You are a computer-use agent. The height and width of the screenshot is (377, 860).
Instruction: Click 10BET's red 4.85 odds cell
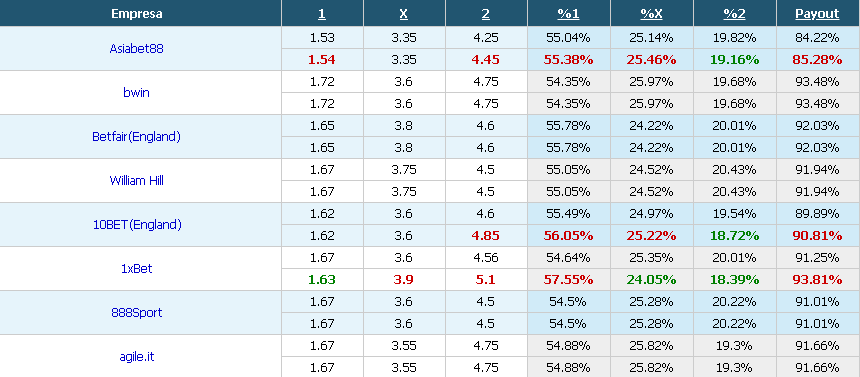(486, 235)
